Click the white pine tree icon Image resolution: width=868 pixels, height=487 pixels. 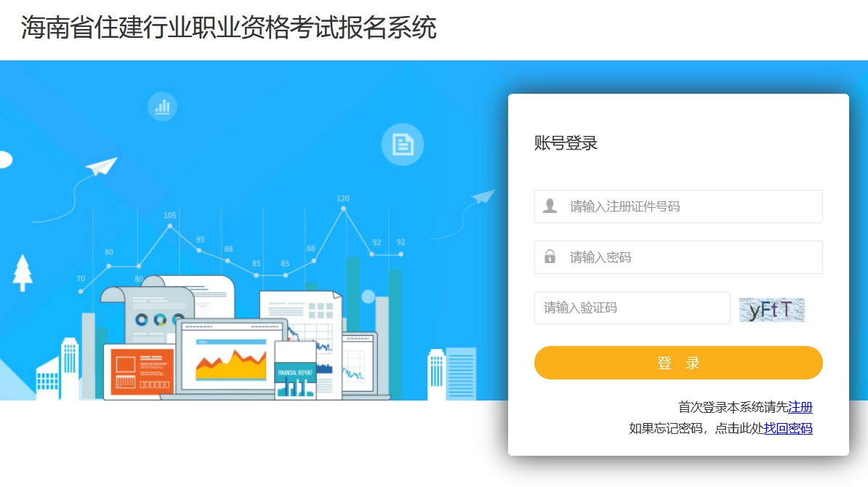(x=22, y=273)
